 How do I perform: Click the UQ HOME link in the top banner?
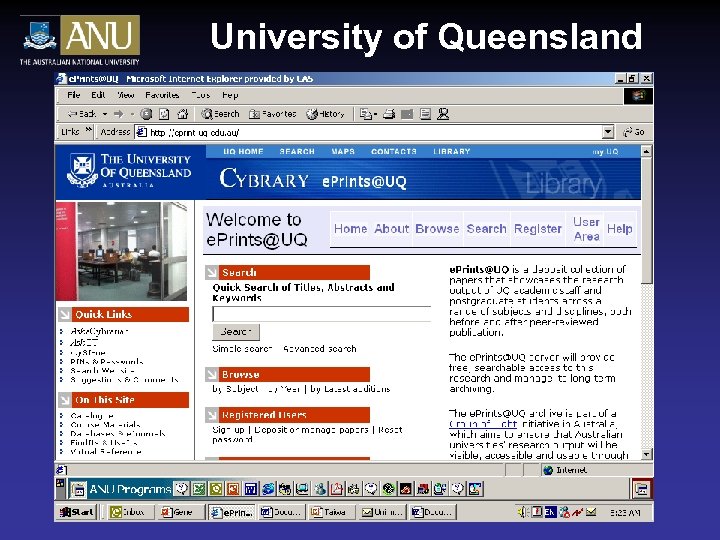tap(243, 151)
